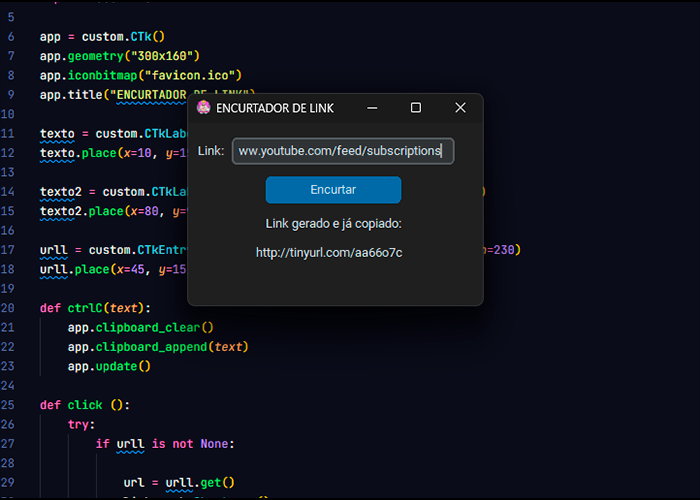The image size is (700, 500).
Task: Click the "Link:" label beside the entry
Action: (211, 151)
